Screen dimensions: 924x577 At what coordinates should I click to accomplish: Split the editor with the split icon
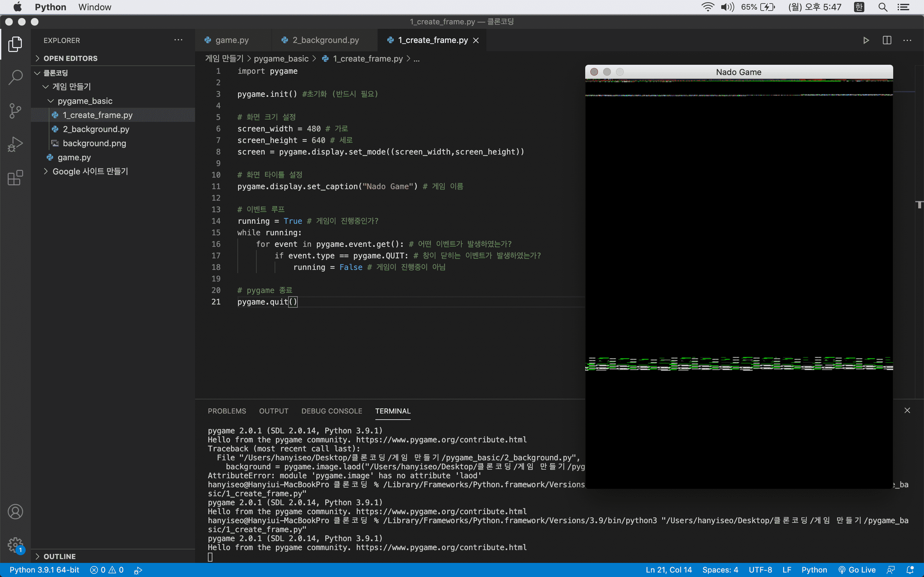887,40
